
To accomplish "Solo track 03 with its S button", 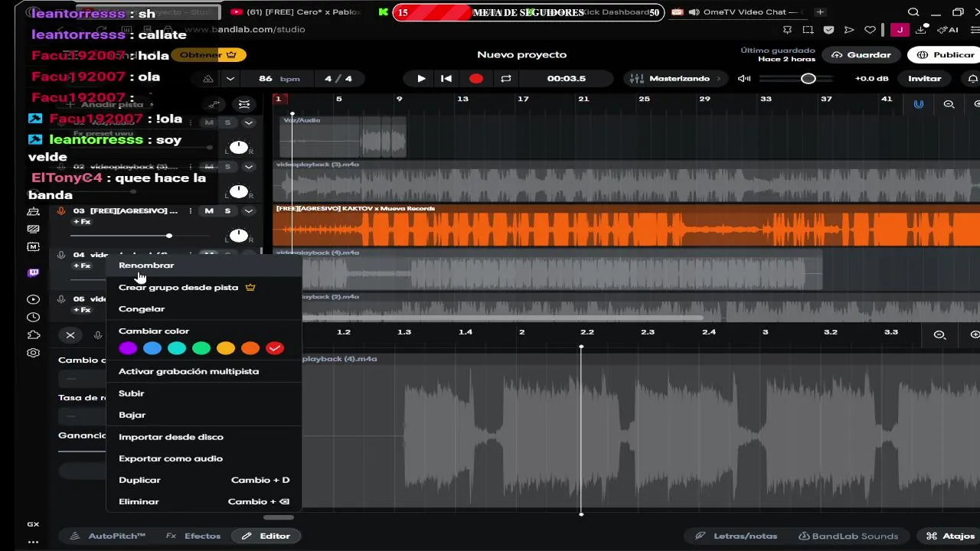I will pyautogui.click(x=227, y=211).
